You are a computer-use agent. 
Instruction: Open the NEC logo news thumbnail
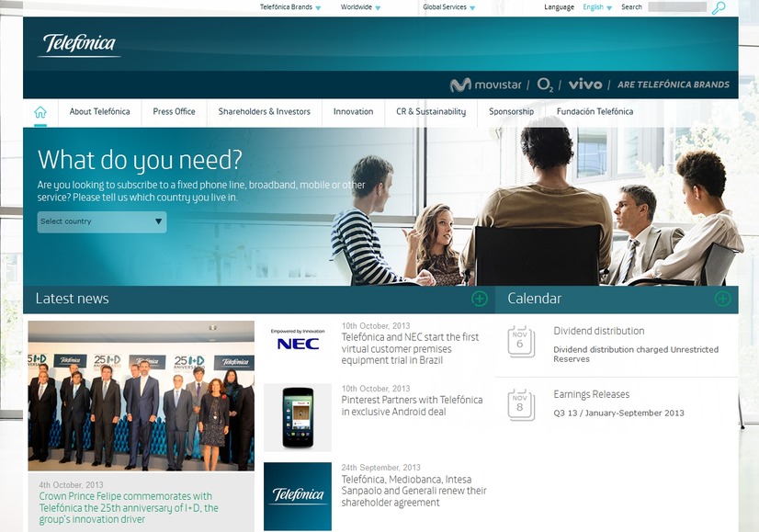[x=298, y=340]
